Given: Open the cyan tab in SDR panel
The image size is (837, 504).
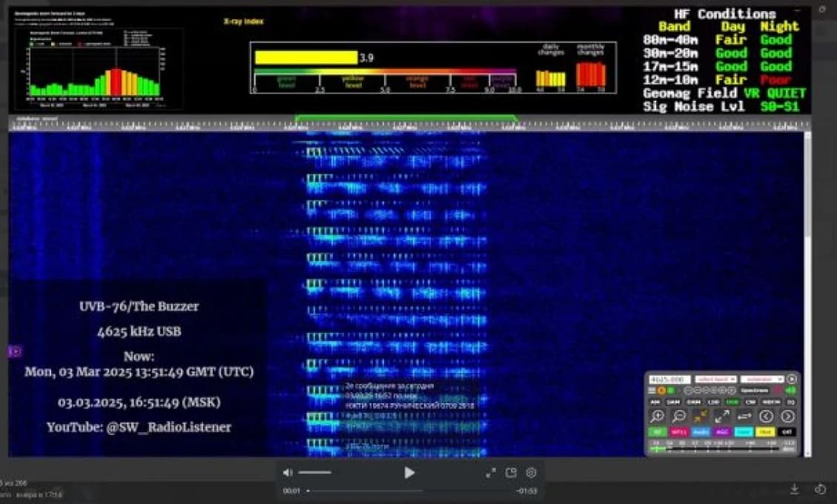Looking at the screenshot, I should (x=744, y=432).
